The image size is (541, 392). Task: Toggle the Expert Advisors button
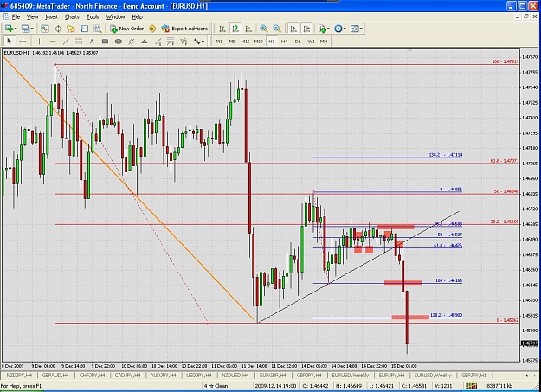pos(184,29)
